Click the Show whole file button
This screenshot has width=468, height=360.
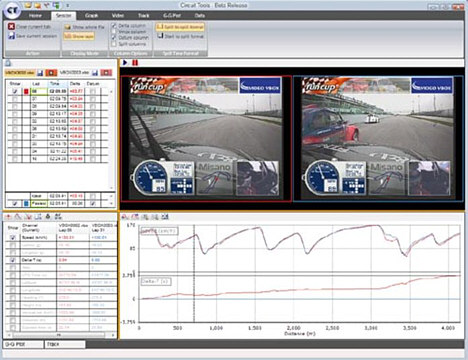coord(84,27)
